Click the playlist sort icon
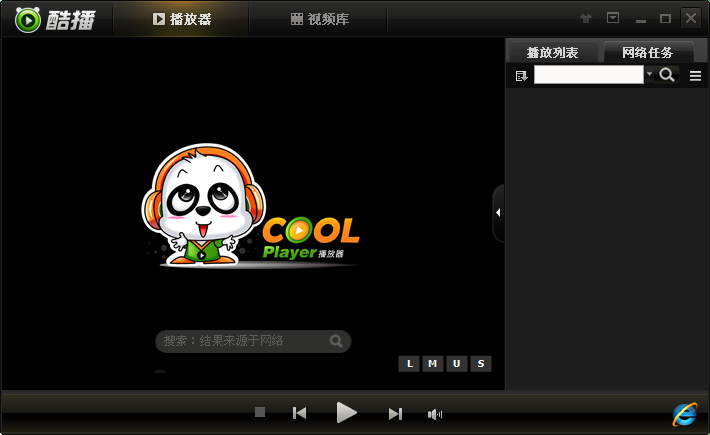710x435 pixels. [522, 76]
